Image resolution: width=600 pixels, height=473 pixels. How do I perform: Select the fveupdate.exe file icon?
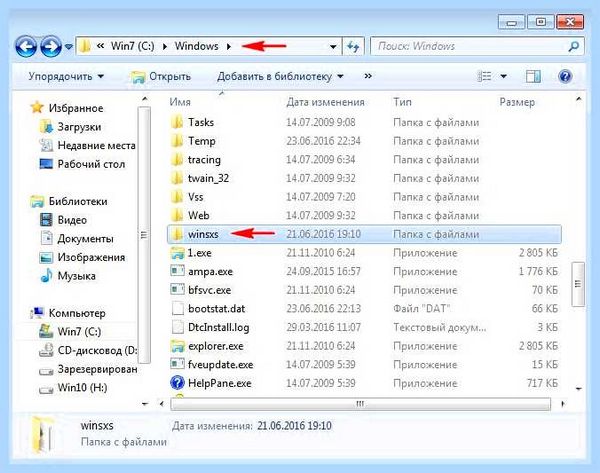tap(177, 364)
